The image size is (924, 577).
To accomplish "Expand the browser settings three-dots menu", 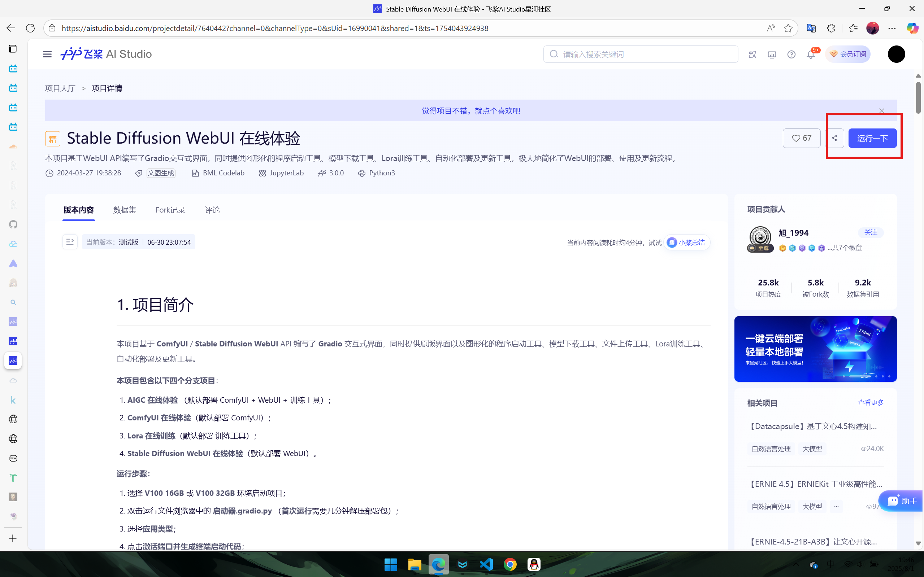I will [x=892, y=28].
